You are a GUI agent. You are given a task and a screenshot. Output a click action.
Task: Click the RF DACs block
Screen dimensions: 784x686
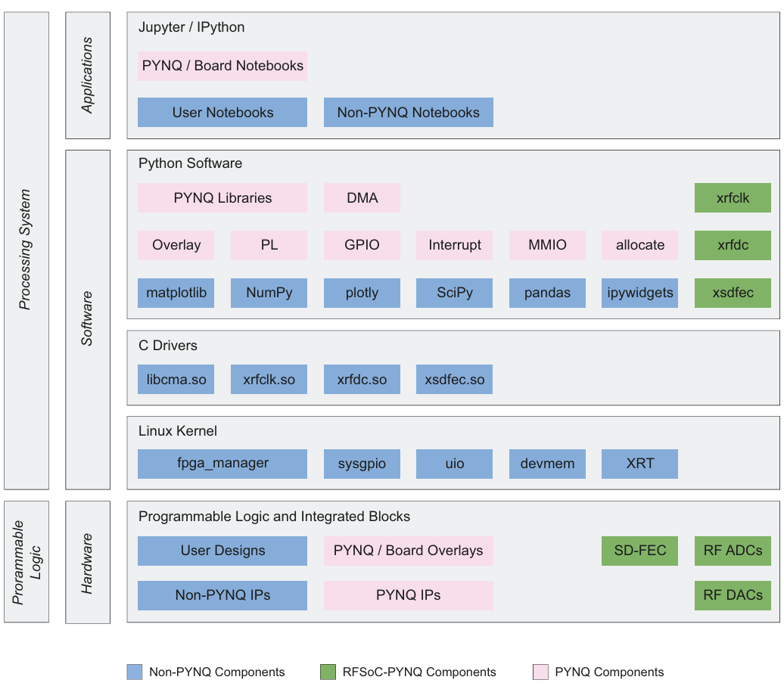coord(733,595)
